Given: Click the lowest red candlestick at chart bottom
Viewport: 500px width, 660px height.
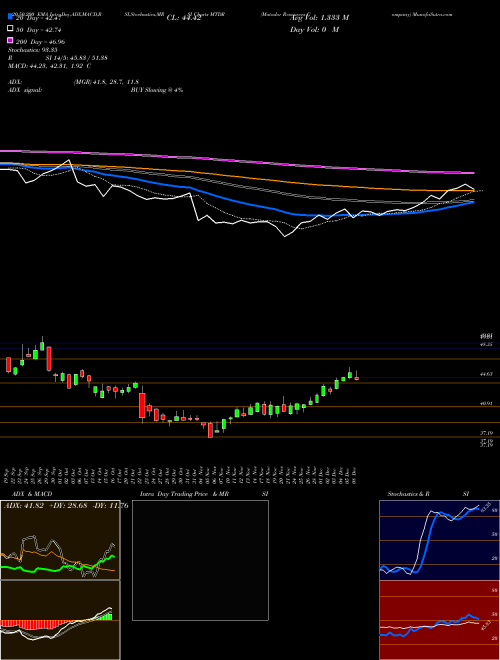Looking at the screenshot, I should click(x=210, y=430).
